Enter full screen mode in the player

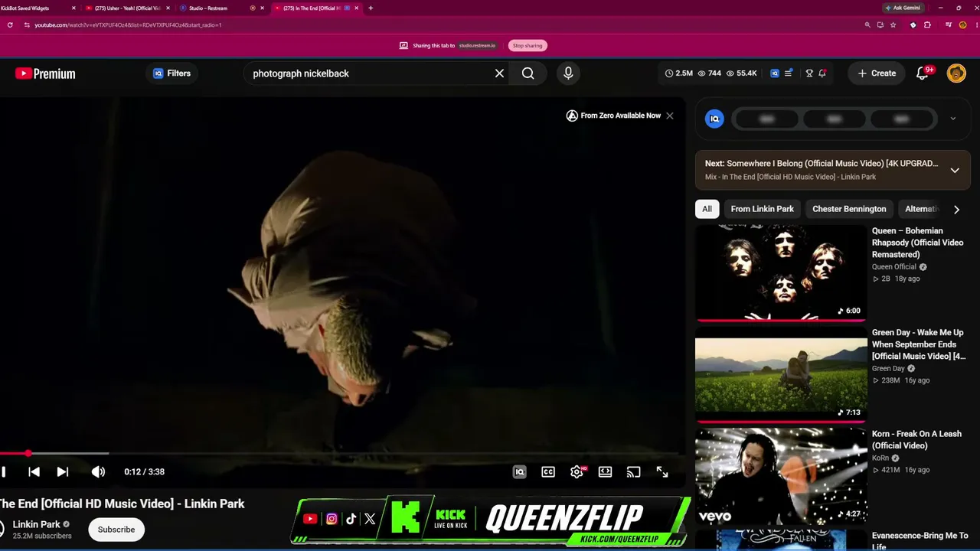coord(662,472)
